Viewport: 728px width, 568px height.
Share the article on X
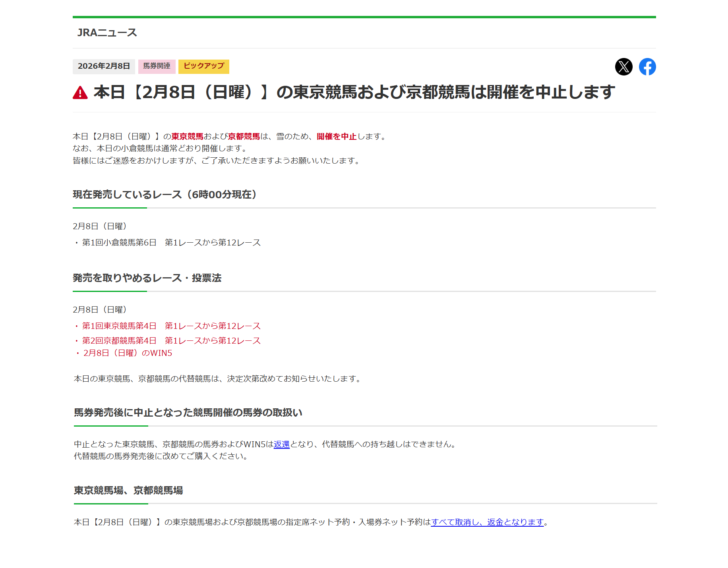[623, 67]
